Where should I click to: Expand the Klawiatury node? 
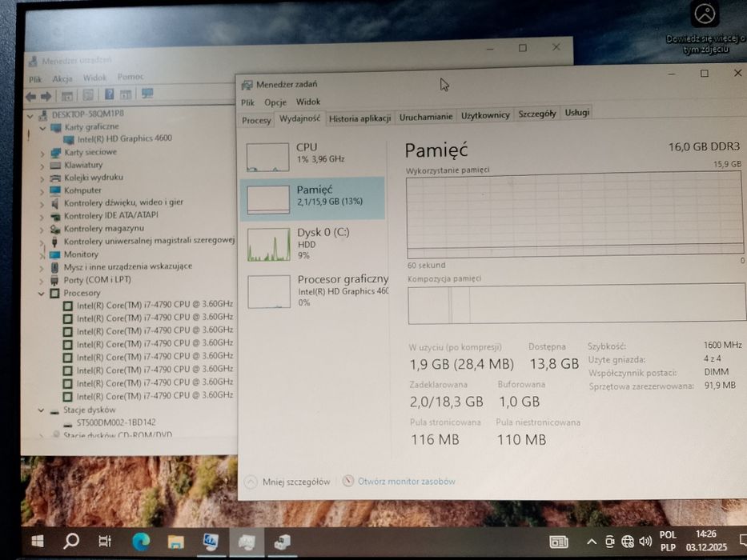pos(42,166)
